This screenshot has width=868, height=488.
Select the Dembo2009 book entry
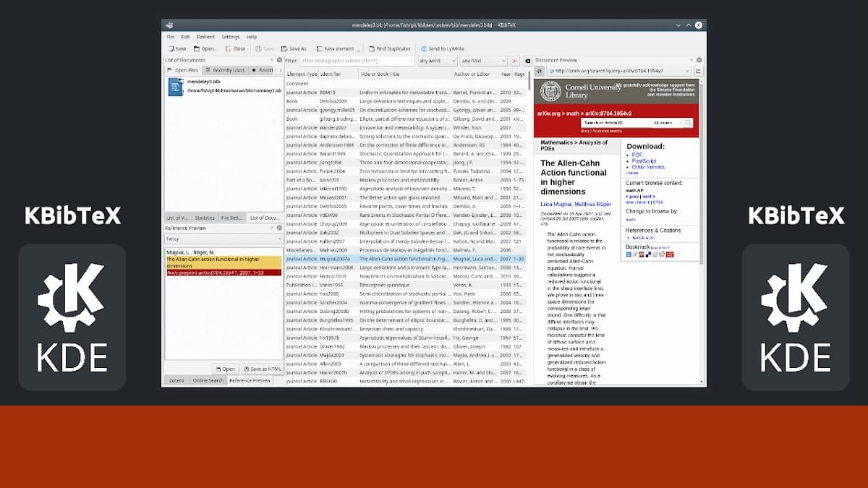pyautogui.click(x=405, y=101)
